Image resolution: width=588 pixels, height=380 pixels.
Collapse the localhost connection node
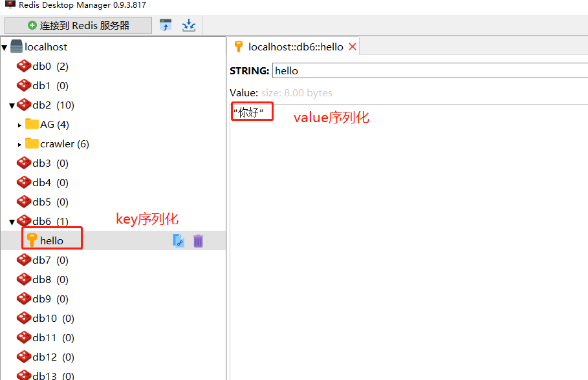[x=4, y=47]
